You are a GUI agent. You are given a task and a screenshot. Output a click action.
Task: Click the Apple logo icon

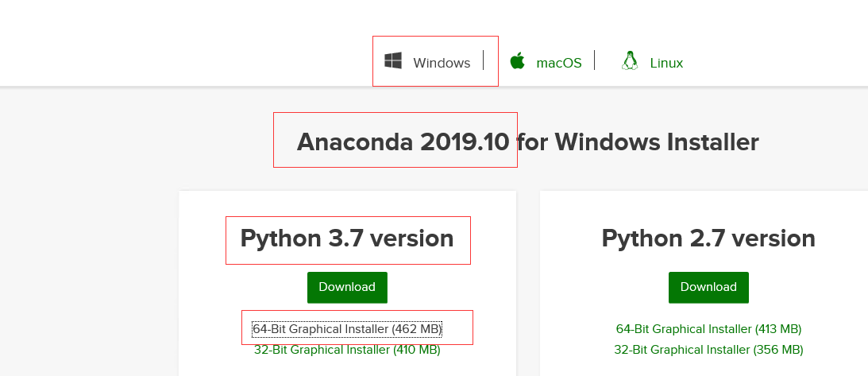[518, 61]
